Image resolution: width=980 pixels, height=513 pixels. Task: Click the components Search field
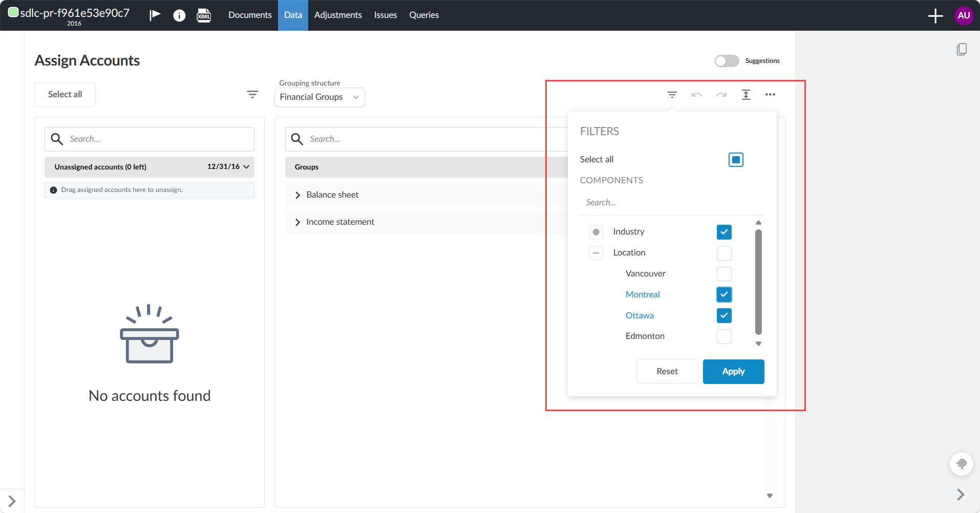(672, 203)
